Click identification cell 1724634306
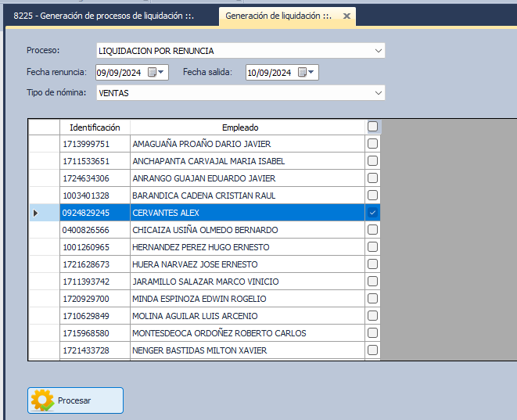This screenshot has width=517, height=420. pos(86,178)
